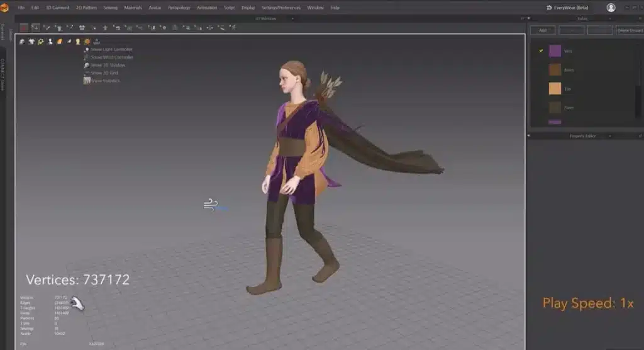Open the Fabric panel header dropdown arrow

(x=609, y=18)
